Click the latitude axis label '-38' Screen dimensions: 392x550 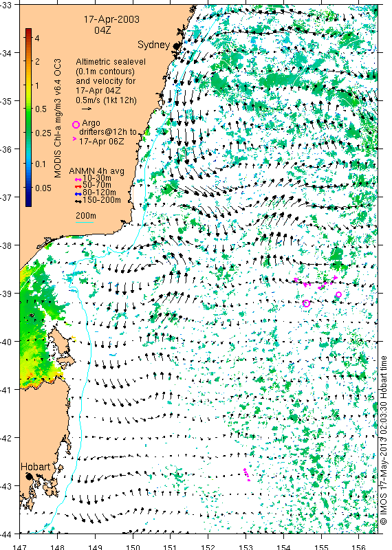pos(6,245)
